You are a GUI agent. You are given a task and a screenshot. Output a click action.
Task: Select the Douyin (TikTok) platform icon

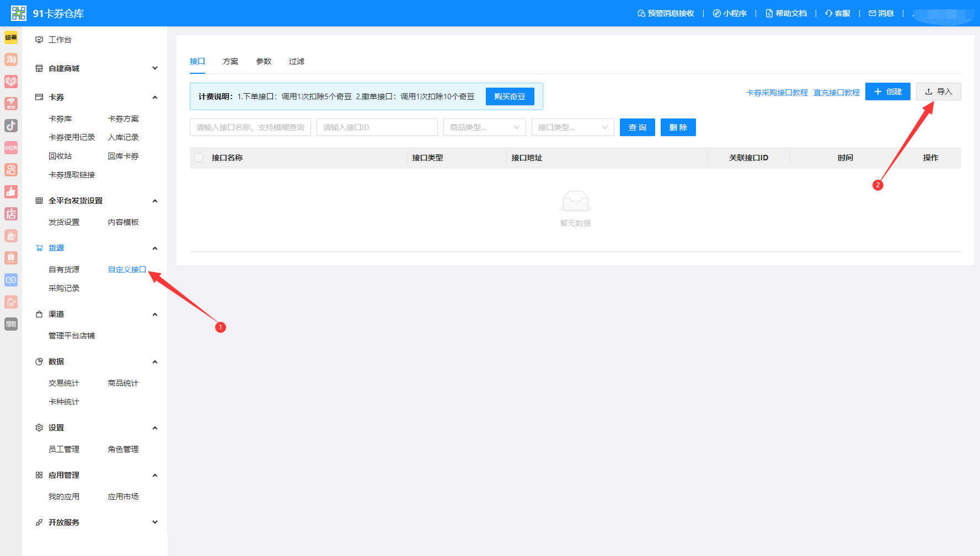pyautogui.click(x=11, y=126)
